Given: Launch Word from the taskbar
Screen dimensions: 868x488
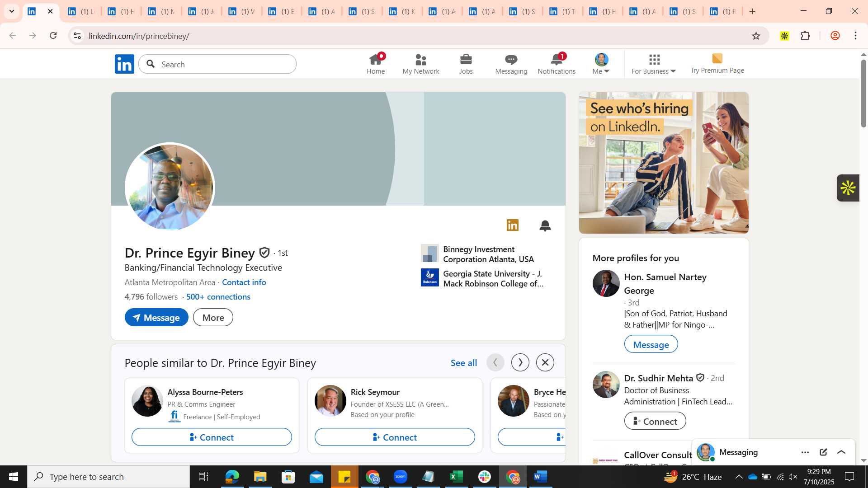Looking at the screenshot, I should tap(541, 477).
